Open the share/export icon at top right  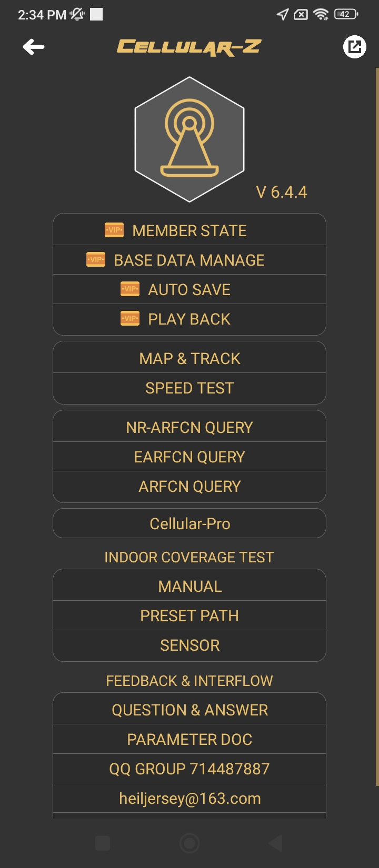click(x=354, y=47)
